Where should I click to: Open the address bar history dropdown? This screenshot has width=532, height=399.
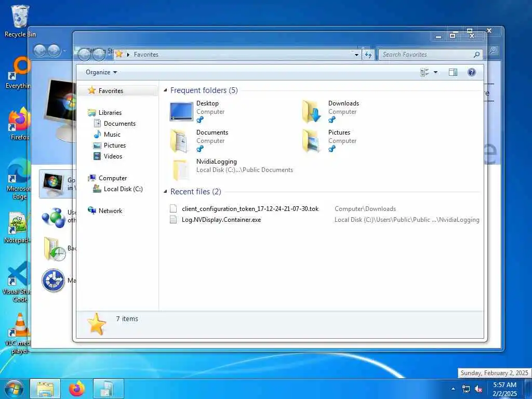[356, 55]
